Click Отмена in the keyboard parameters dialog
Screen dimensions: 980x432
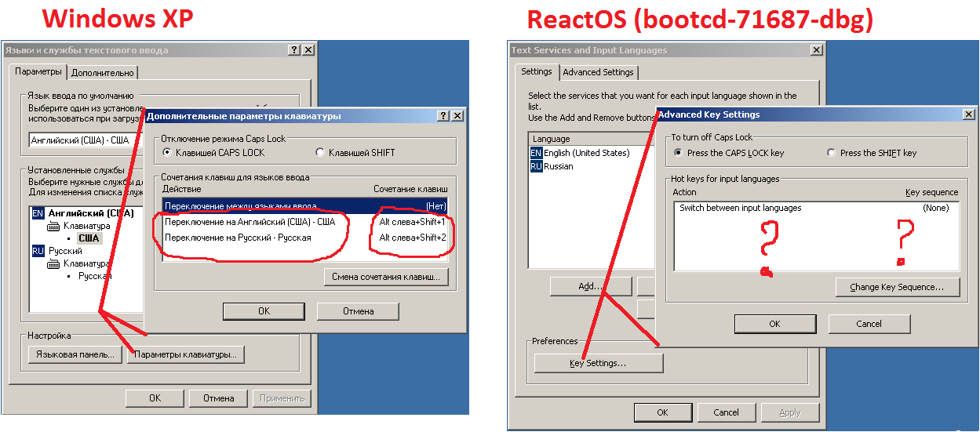[x=358, y=311]
